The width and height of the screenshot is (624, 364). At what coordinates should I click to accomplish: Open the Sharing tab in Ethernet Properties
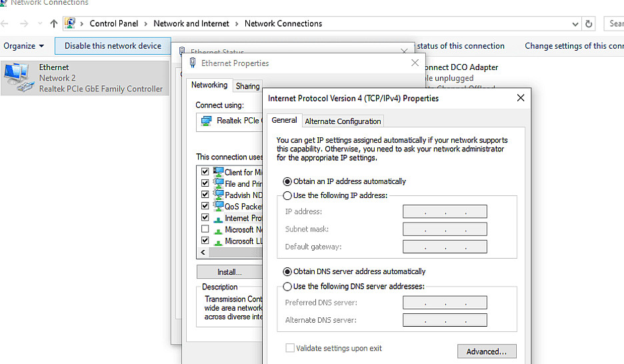pyautogui.click(x=247, y=86)
